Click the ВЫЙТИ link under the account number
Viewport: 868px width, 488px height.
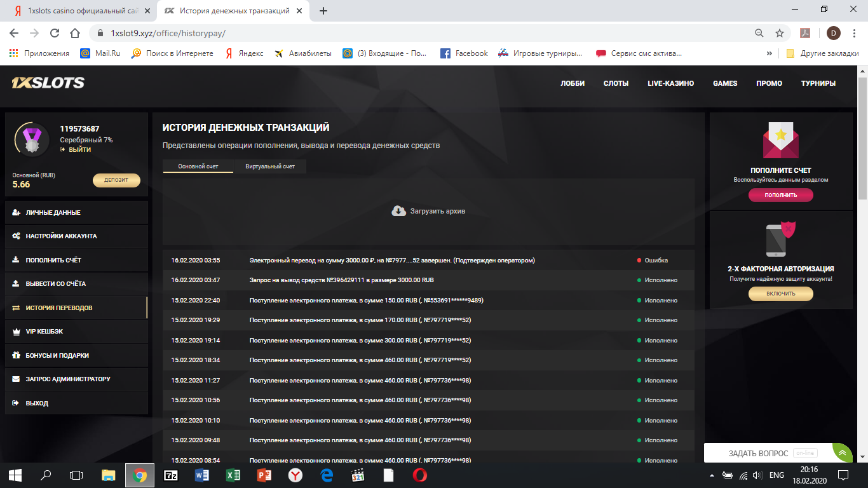(x=76, y=150)
